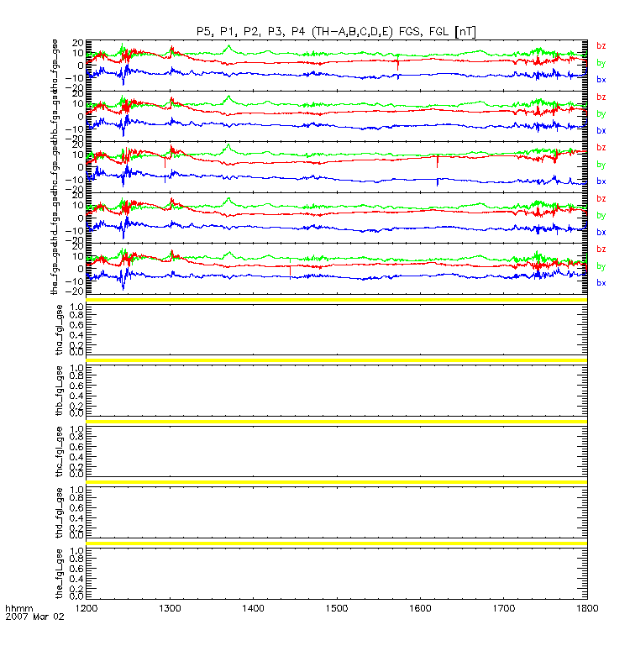Click the plot title 'P5, P1, P2, P3, P4 (TH-A,B,C,D,E) FGS, FGL [nT]'

pyautogui.click(x=336, y=31)
